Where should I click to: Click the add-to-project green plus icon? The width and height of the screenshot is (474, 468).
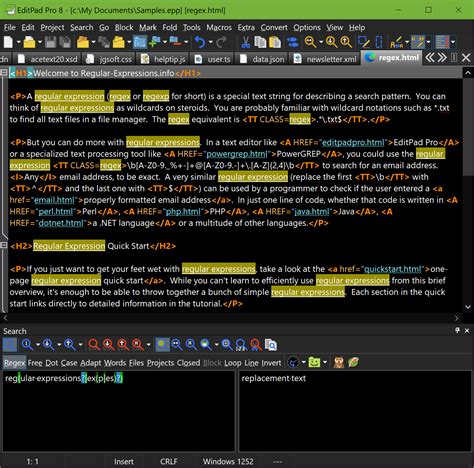155,42
